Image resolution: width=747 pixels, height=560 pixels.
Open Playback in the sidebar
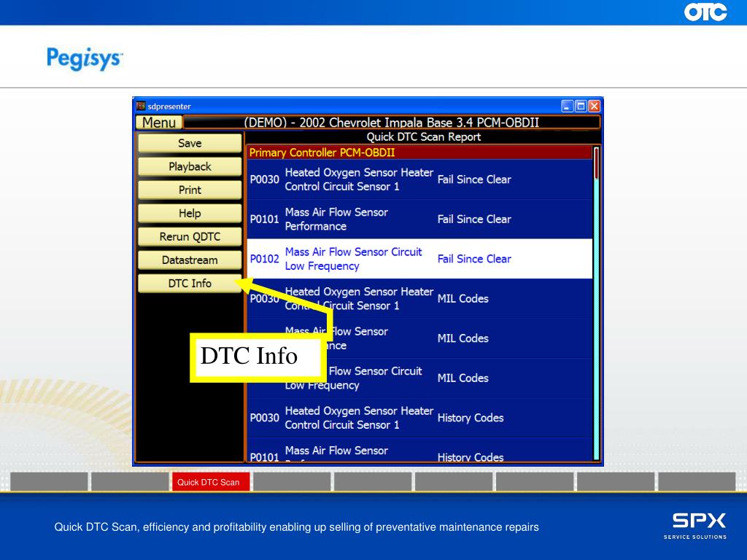coord(190,166)
